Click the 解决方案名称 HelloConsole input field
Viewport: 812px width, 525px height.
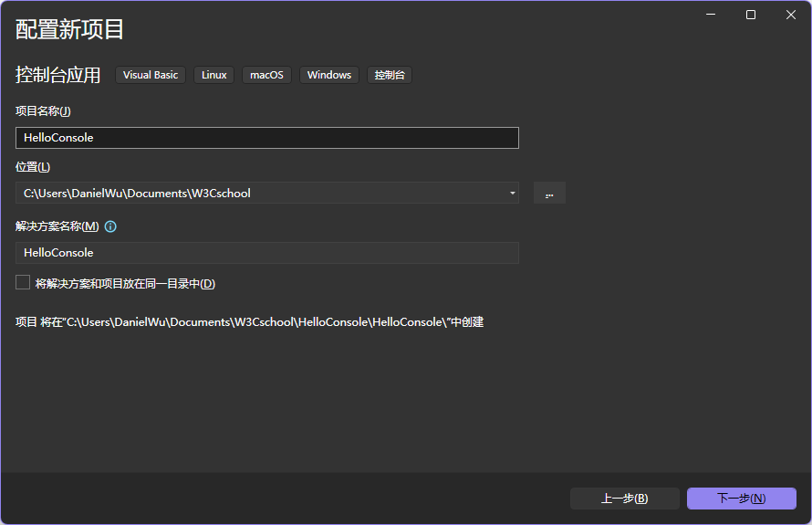[266, 253]
